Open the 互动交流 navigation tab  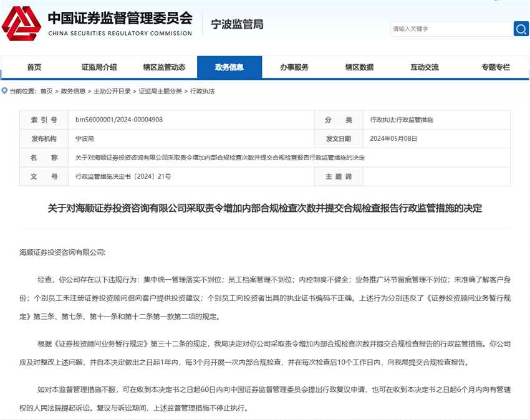(x=424, y=67)
